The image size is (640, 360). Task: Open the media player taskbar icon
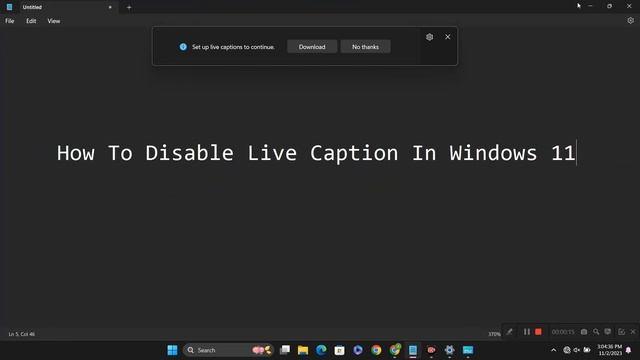[358, 350]
